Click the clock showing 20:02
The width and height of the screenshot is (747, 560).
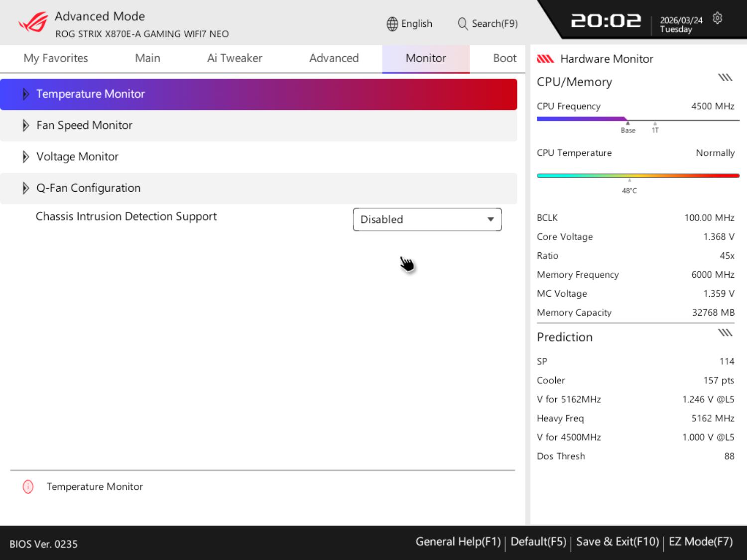[x=606, y=21]
